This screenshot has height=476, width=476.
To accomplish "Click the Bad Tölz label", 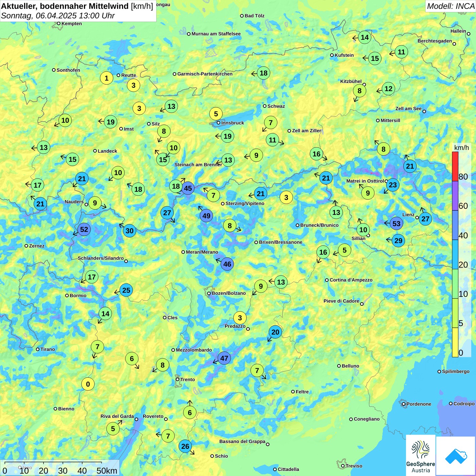I will [254, 16].
